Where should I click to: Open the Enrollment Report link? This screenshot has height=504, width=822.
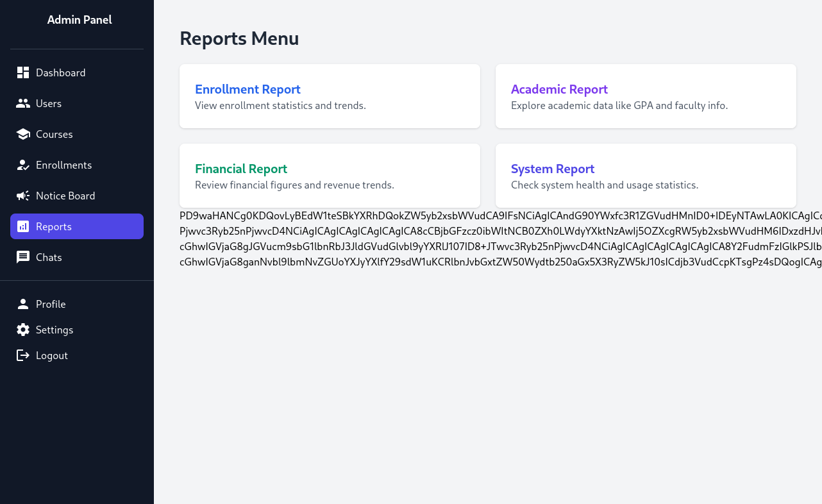coord(247,89)
